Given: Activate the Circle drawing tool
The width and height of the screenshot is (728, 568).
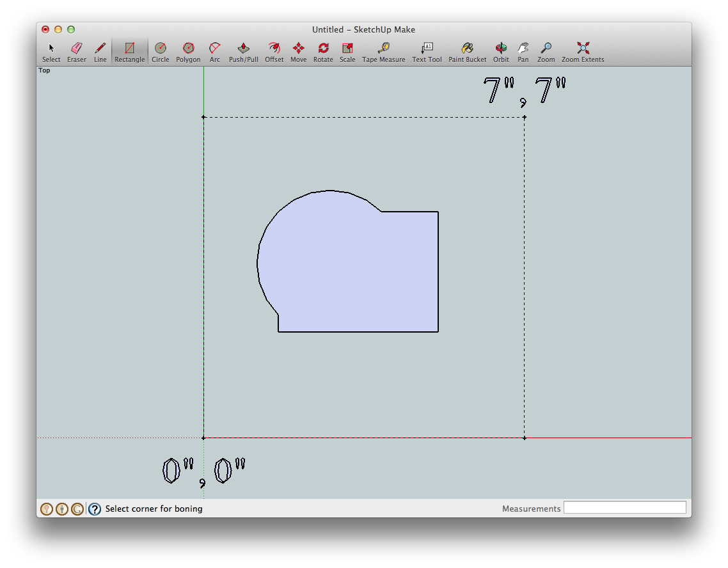Looking at the screenshot, I should pyautogui.click(x=160, y=51).
